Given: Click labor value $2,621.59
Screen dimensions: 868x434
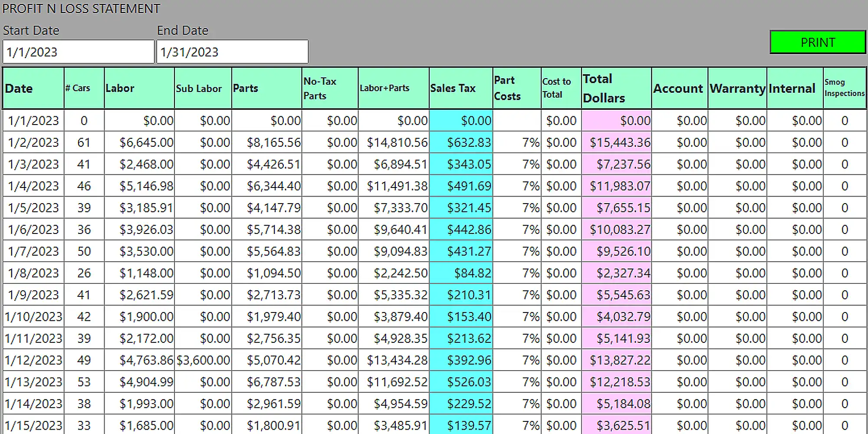Looking at the screenshot, I should click(139, 295).
